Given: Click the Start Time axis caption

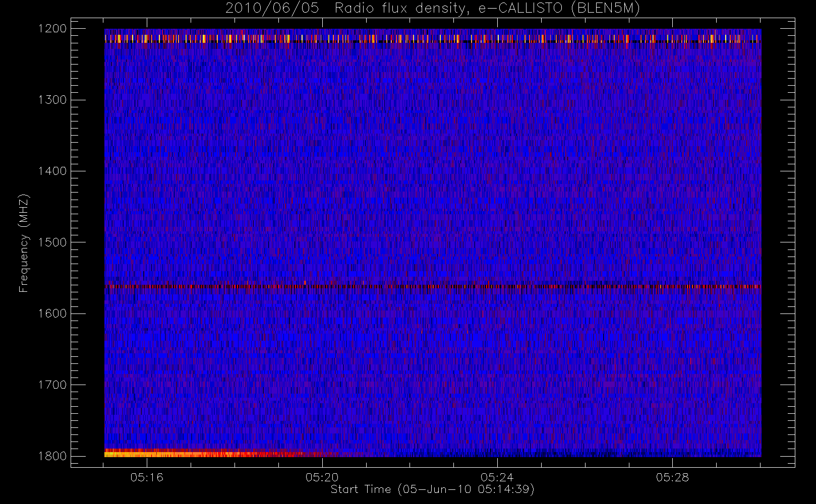Looking at the screenshot, I should (x=433, y=489).
